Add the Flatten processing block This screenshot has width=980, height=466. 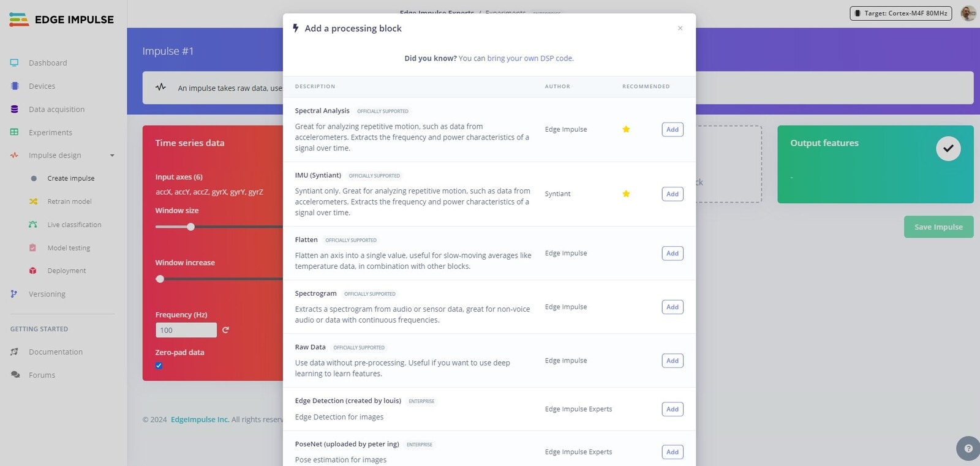tap(673, 253)
